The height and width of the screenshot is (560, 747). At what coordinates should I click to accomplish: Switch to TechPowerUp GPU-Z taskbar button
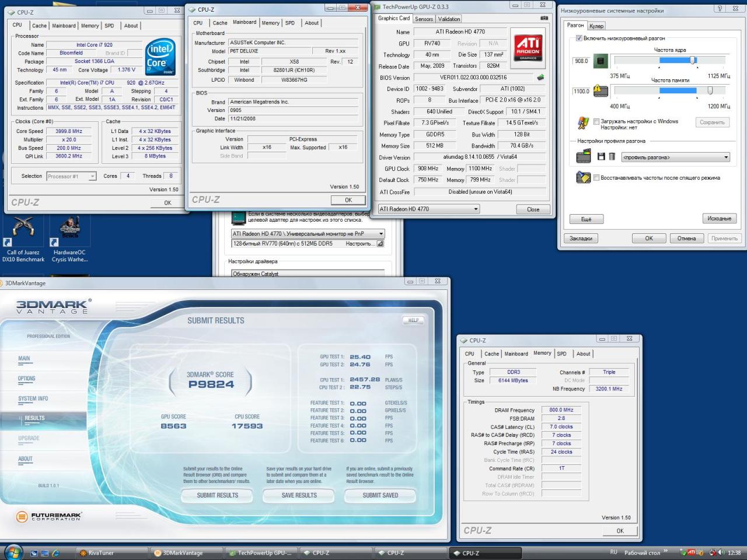click(260, 552)
